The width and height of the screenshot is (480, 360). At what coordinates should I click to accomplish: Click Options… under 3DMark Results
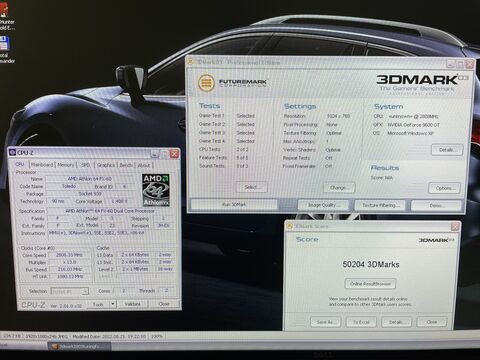444,188
